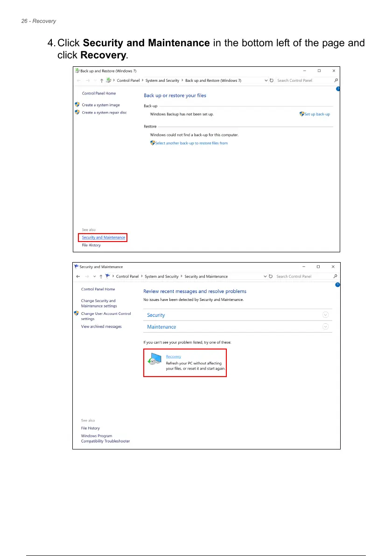Click Control Panel Home in Security window

98,289
